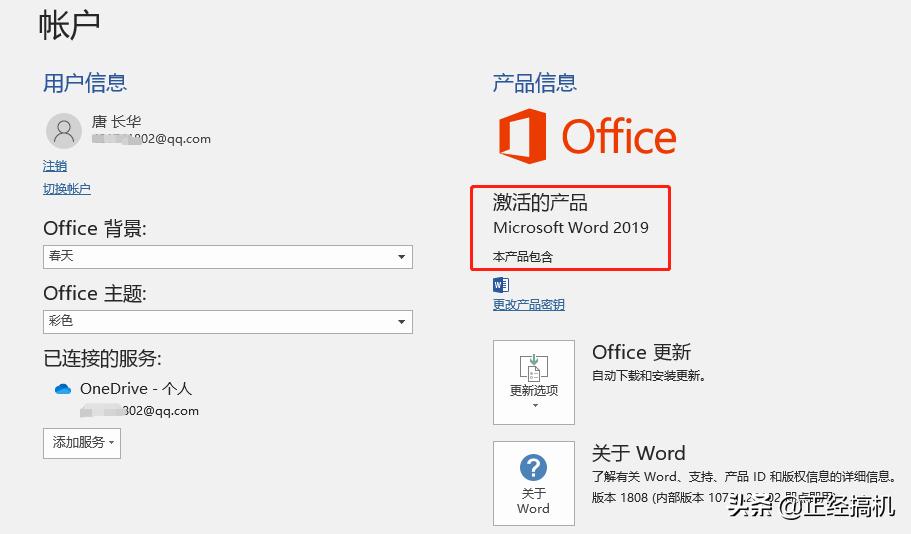Click the 已连接的服务 heading
Image resolution: width=911 pixels, height=534 pixels.
[102, 359]
